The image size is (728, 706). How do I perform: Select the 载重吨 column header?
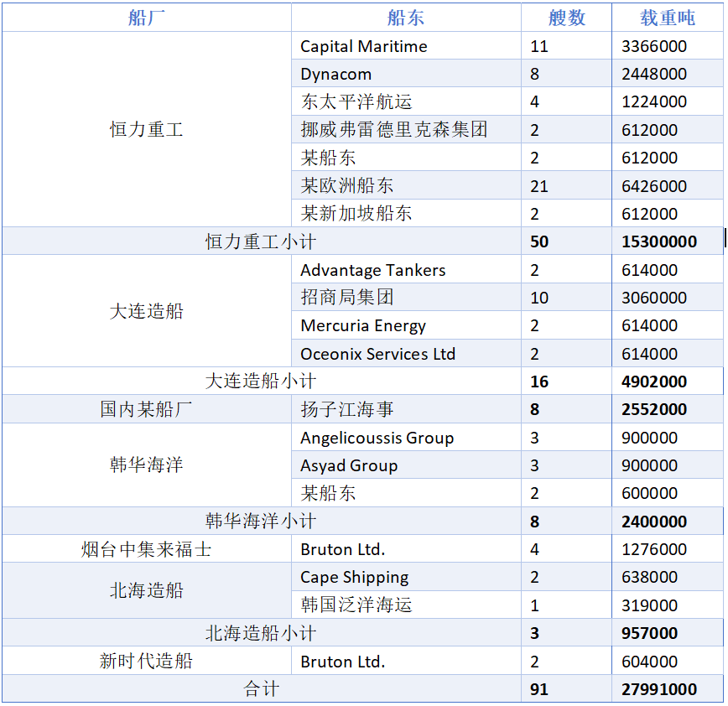(667, 18)
